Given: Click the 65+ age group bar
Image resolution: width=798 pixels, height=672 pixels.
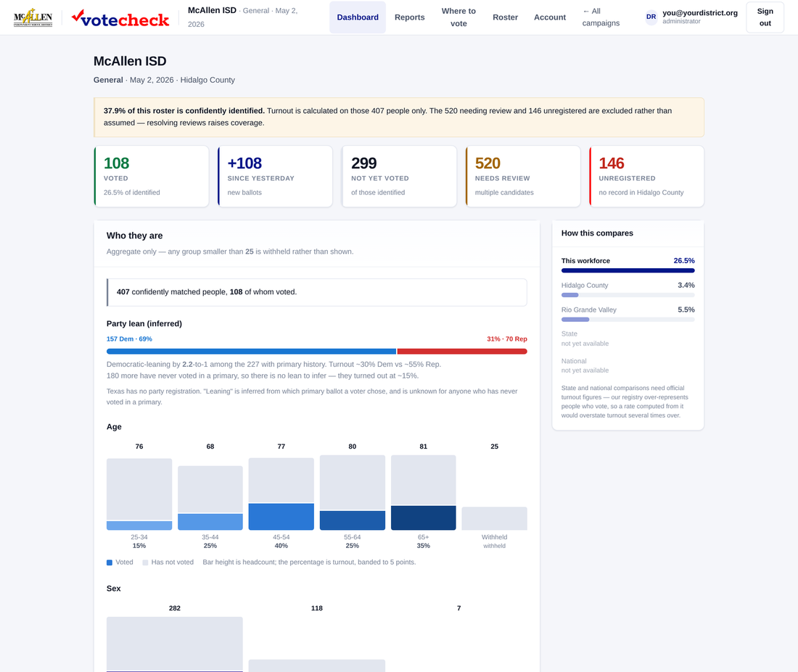Looking at the screenshot, I should 424,492.
